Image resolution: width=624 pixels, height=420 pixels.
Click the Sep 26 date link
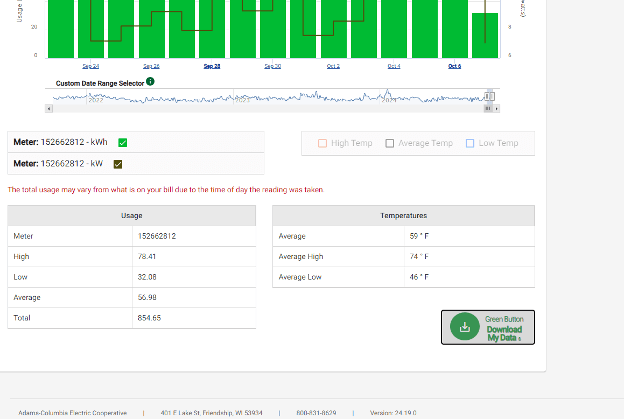click(x=151, y=66)
